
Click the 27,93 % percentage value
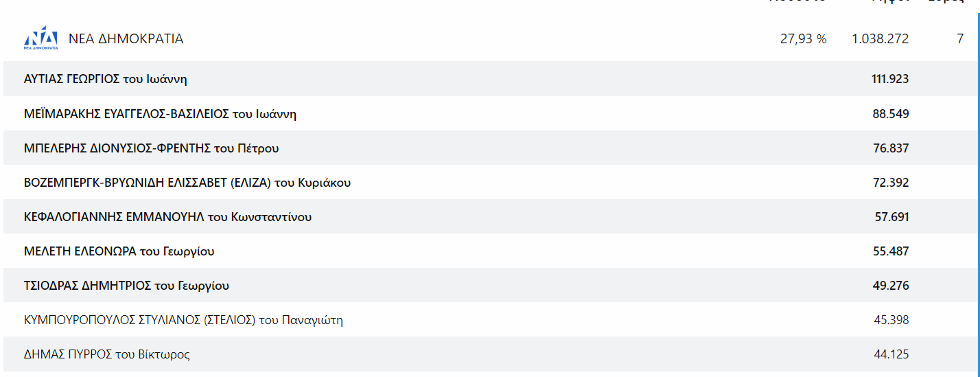point(803,39)
